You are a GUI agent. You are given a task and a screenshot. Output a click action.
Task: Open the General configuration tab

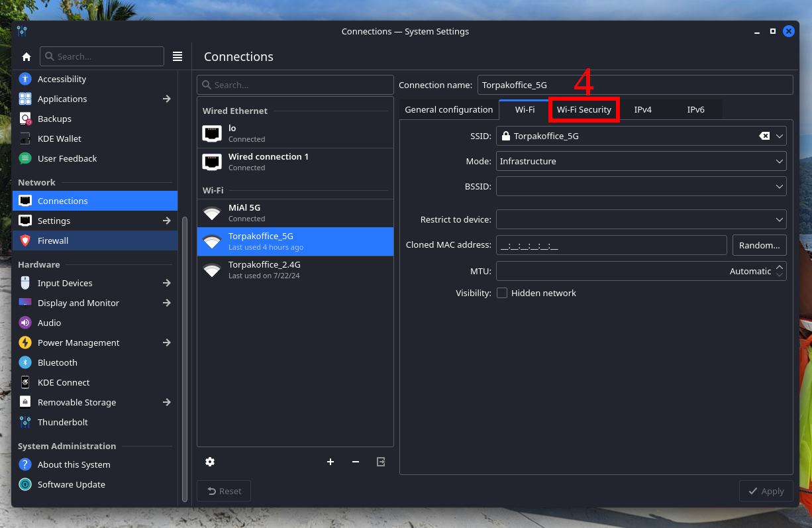(448, 109)
